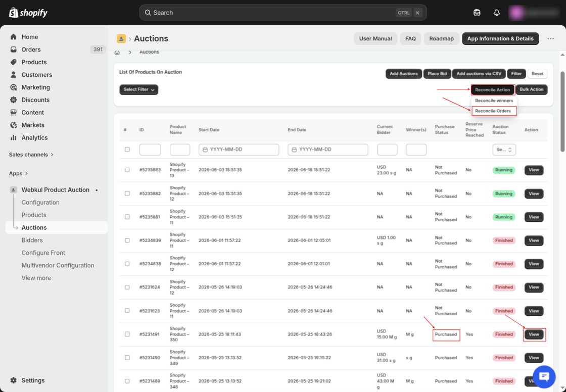Open the Sidekick assistant icon in top bar
Screen dimensions: 566x392
477,13
